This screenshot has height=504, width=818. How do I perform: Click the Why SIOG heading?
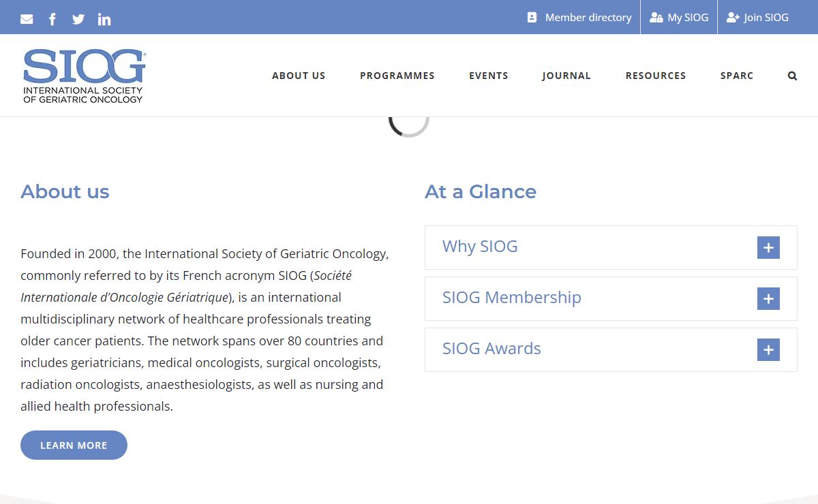[480, 247]
